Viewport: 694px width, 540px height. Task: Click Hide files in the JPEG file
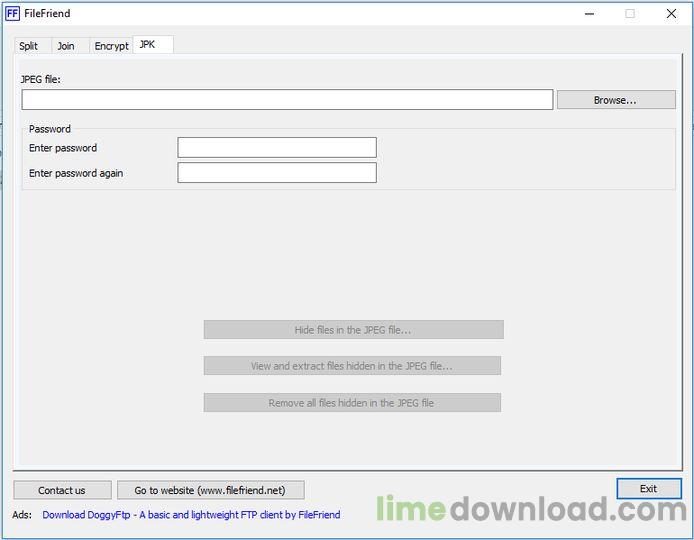[x=354, y=330]
